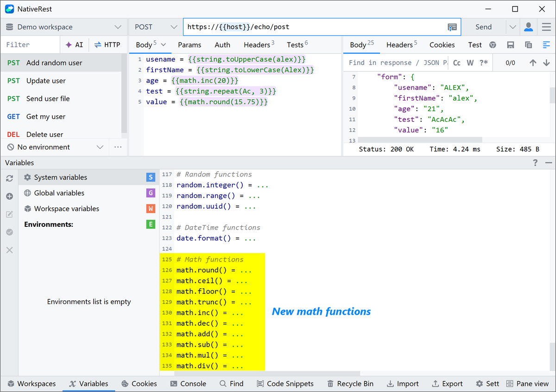Open AI assistant button

[74, 45]
